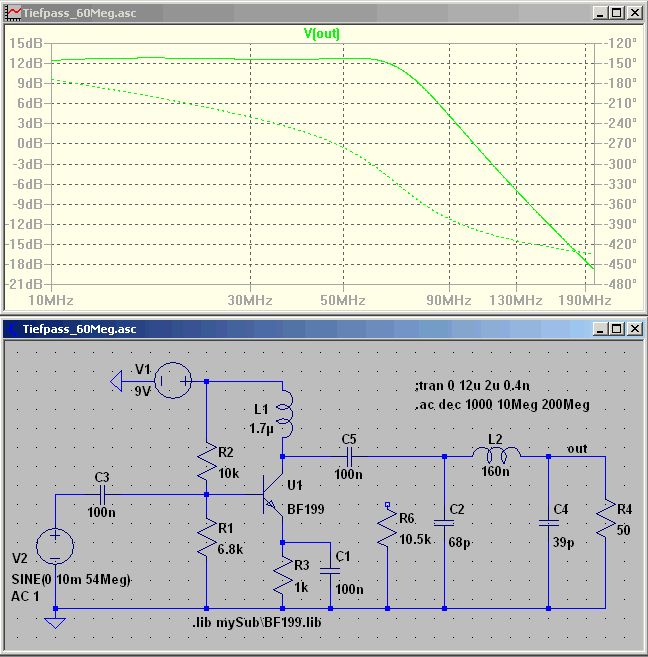Click the 10MHz frequency axis label

pos(51,300)
